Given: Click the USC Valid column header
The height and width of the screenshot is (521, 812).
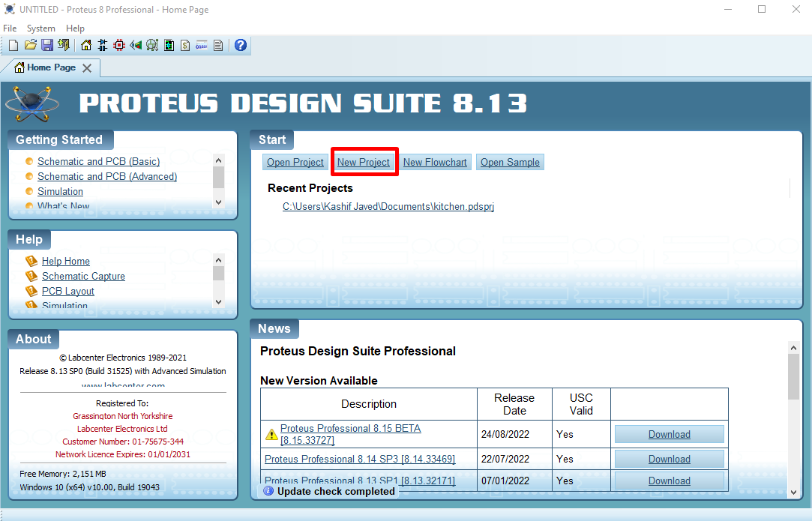Looking at the screenshot, I should 581,405.
